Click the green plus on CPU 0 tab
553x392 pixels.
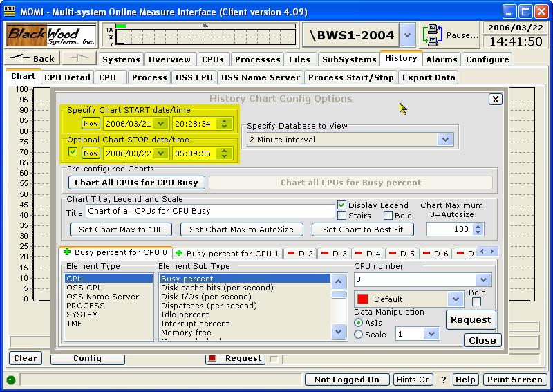[66, 252]
